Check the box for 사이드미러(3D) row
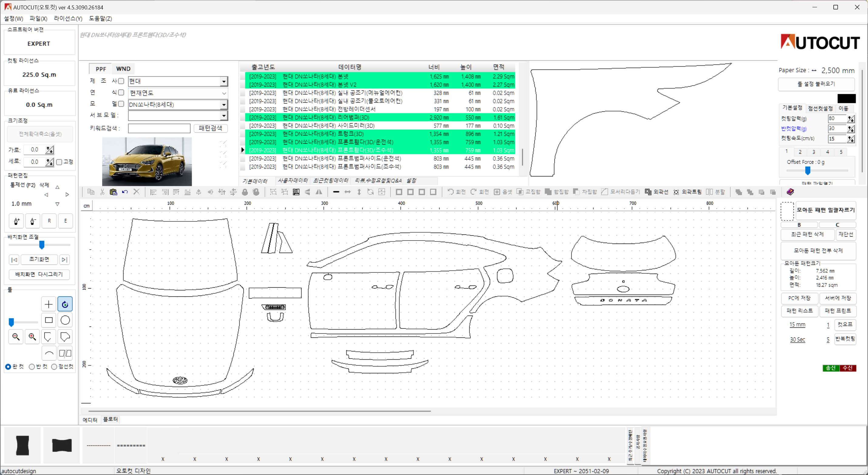The width and height of the screenshot is (868, 475). pyautogui.click(x=243, y=126)
